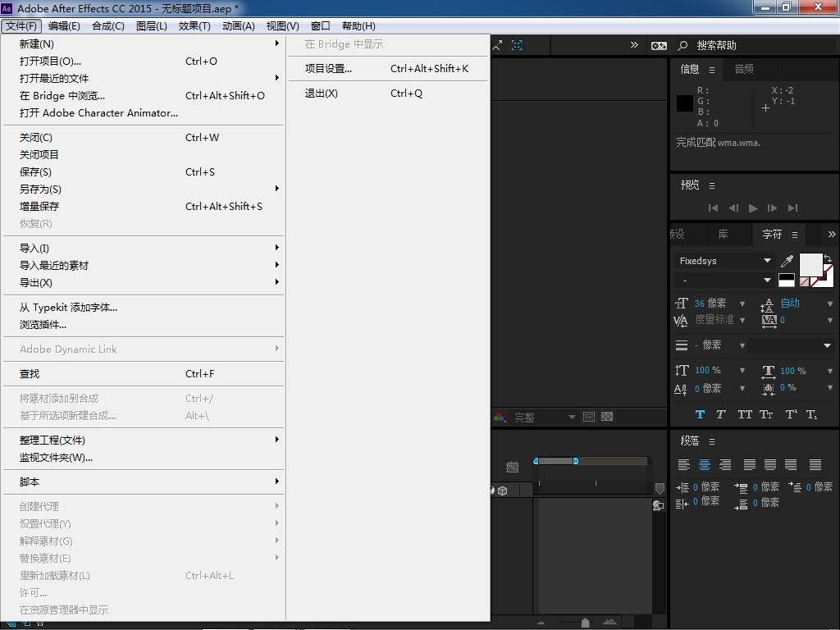Open the Fixedsys font family dropdown

click(x=724, y=260)
